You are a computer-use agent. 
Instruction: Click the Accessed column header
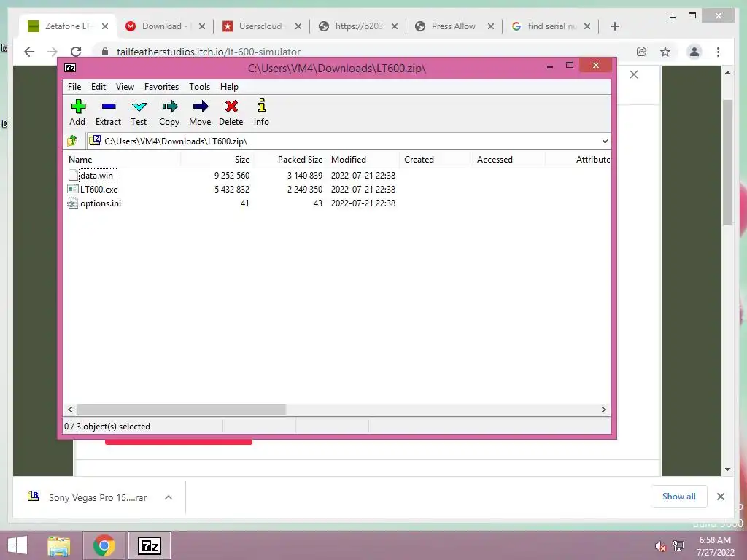pyautogui.click(x=508, y=160)
